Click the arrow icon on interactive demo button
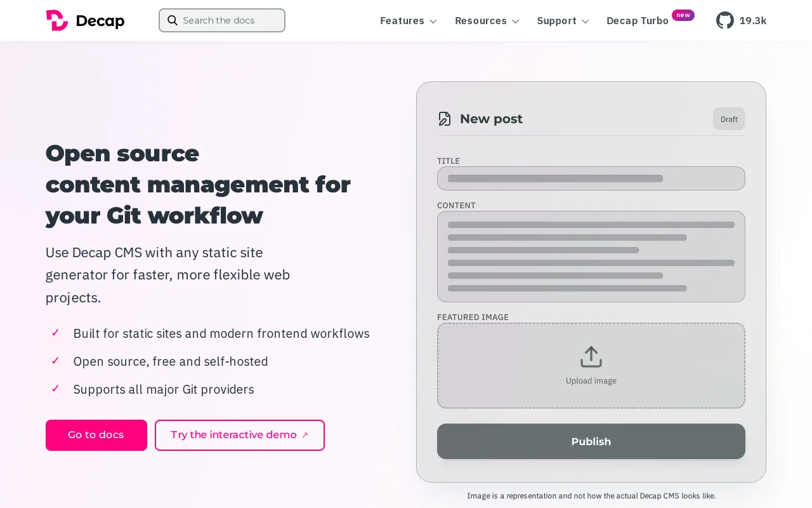Image resolution: width=812 pixels, height=508 pixels. click(x=305, y=435)
